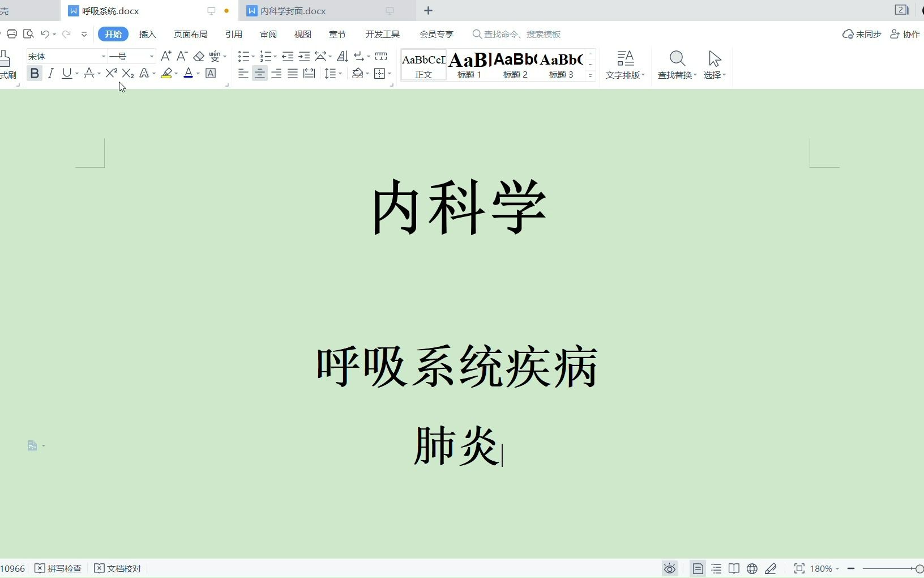Apply the font color swatch

click(x=189, y=74)
